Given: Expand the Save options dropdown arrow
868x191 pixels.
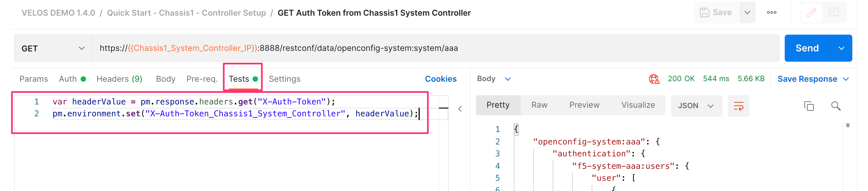Looking at the screenshot, I should (x=747, y=12).
